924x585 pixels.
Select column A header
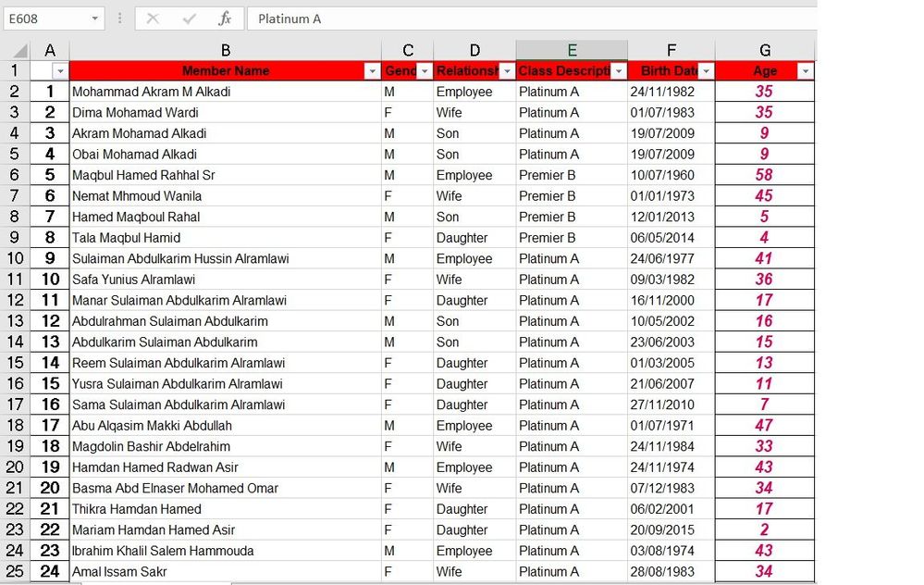50,50
